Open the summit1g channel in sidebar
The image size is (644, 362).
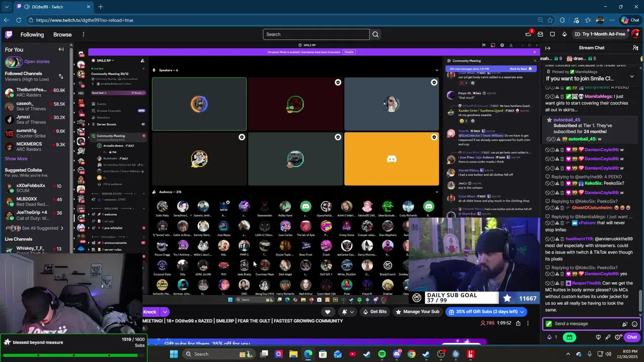point(35,133)
